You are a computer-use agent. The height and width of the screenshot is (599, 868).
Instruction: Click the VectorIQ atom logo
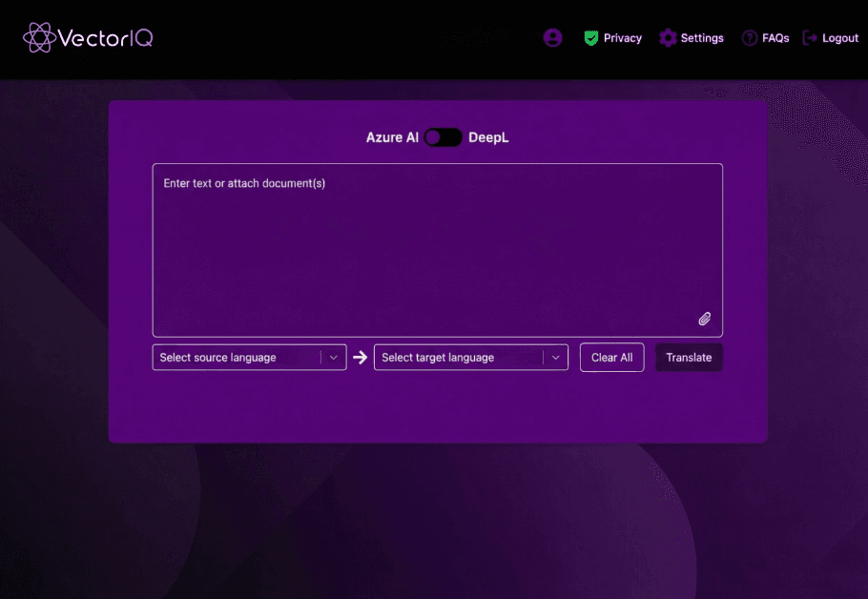39,38
